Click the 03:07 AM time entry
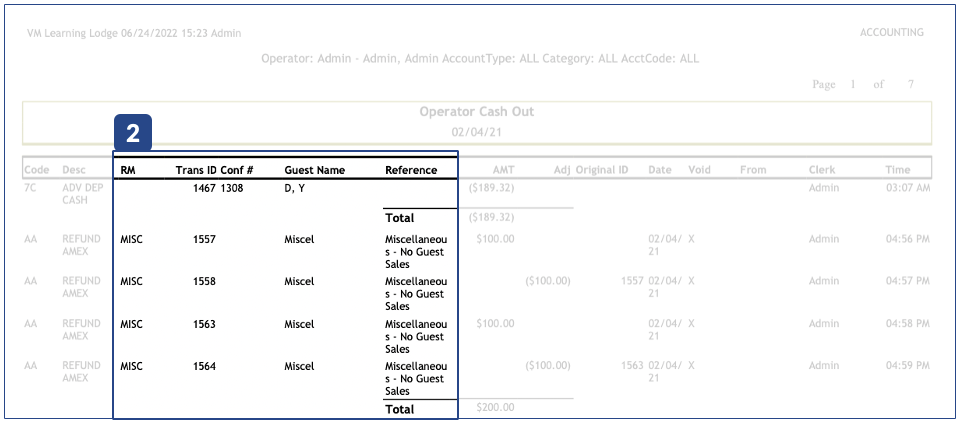Image resolution: width=960 pixels, height=423 pixels. 906,187
